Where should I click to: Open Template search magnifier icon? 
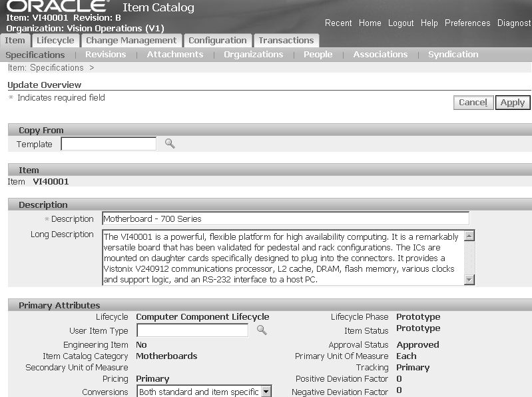pos(170,144)
